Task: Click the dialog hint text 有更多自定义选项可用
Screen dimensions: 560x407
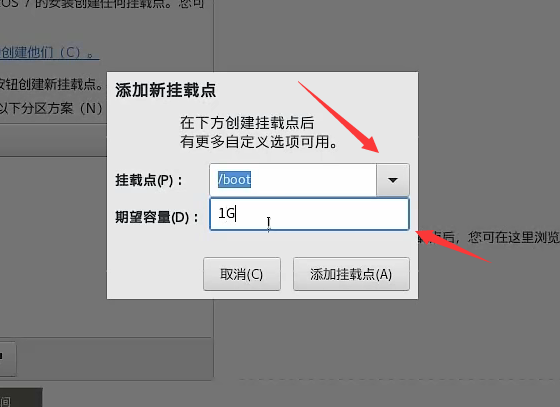Action: coord(259,142)
